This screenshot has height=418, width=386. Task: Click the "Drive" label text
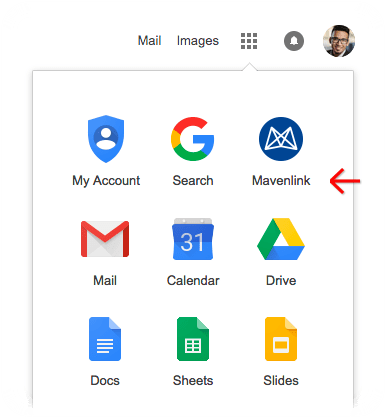281,281
